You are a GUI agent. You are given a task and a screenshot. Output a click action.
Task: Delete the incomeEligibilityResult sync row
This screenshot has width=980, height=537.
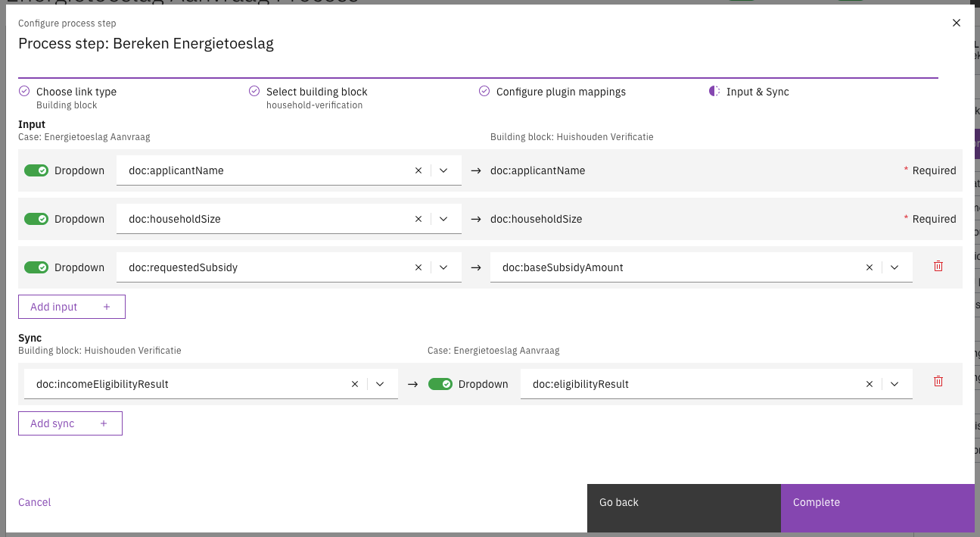938,382
